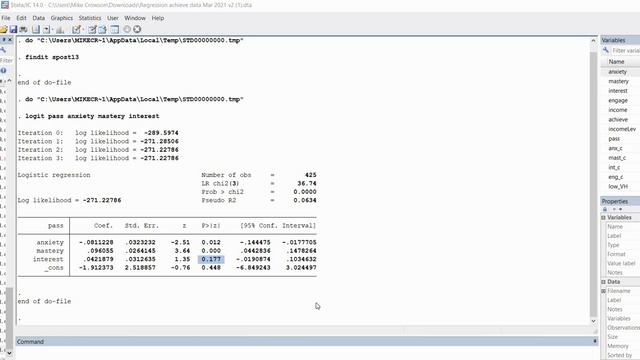The image size is (640, 360).
Task: Click the highlighted 0.177 p-value
Action: point(211,259)
